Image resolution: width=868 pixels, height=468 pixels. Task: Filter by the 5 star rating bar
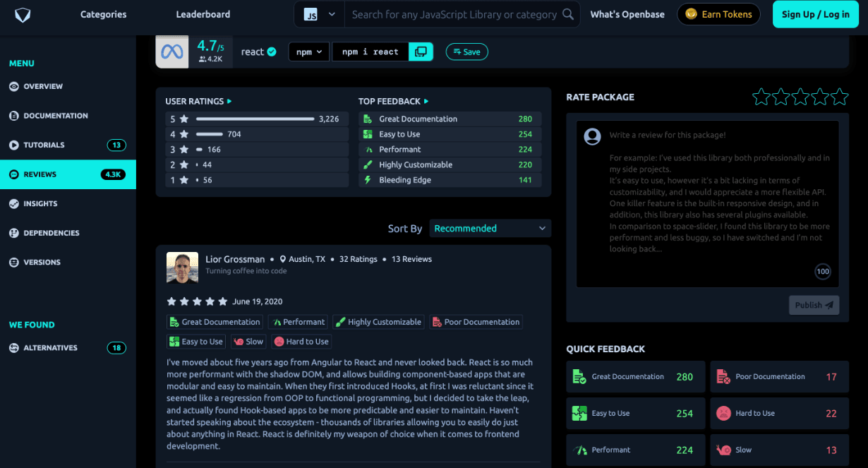point(257,119)
